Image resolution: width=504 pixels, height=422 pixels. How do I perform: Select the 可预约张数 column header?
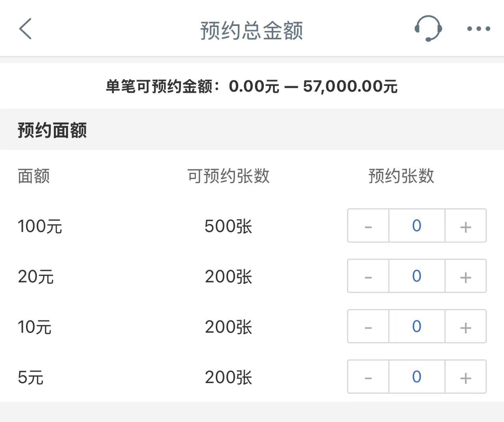[x=228, y=176]
